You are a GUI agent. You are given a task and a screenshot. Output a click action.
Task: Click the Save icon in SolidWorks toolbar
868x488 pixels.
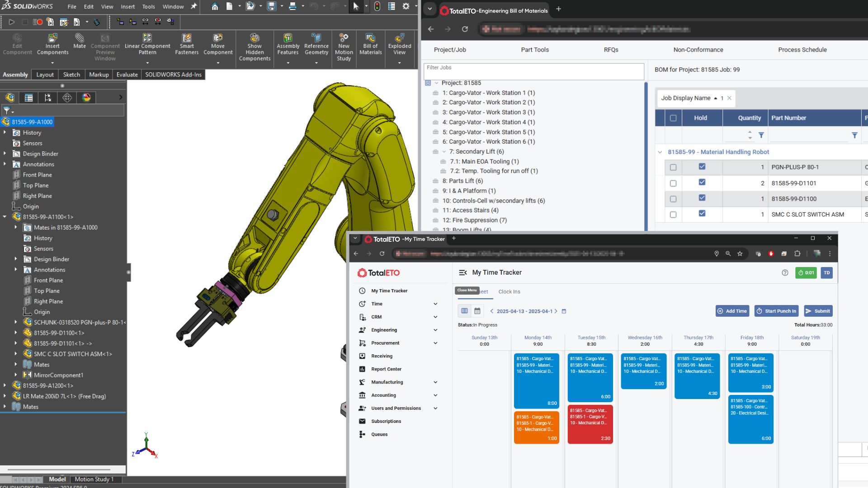(271, 6)
